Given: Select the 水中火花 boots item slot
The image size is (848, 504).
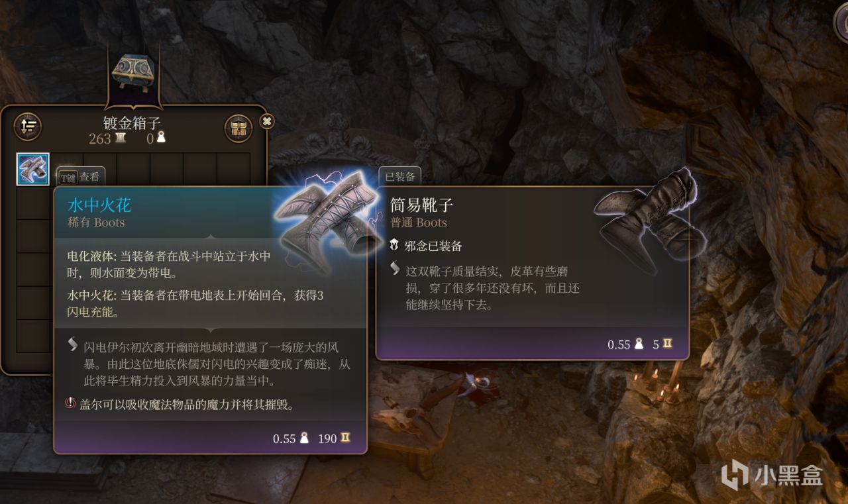Looking at the screenshot, I should click(33, 170).
